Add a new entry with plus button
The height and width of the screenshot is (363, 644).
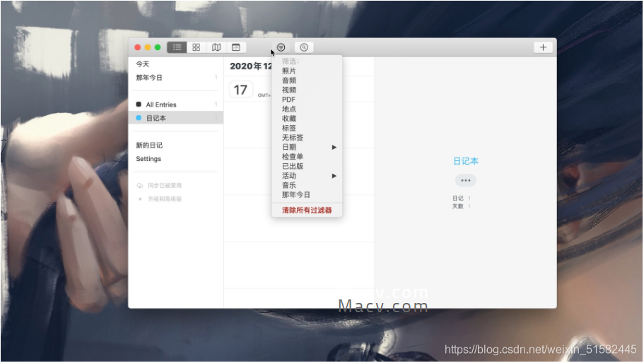click(x=543, y=47)
